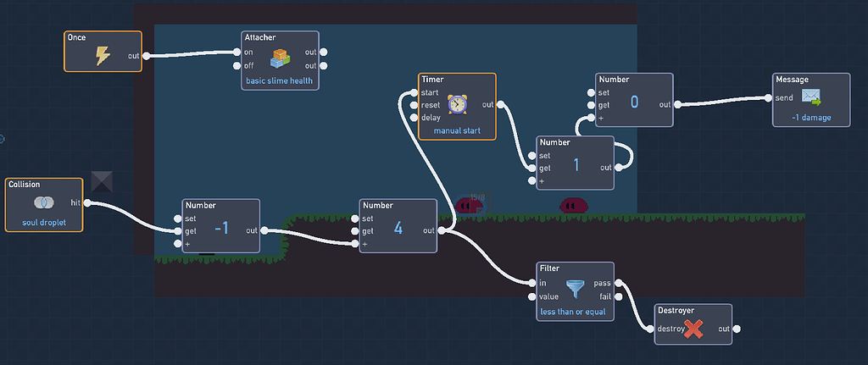Click the alarm clock icon in Timer node
Viewport: 868px width, 365px height.
pos(457,104)
